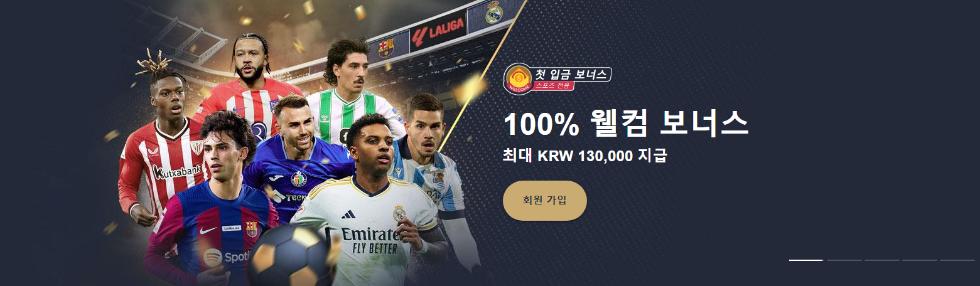Click the FC Barcelona crest on stadium board
The image size is (980, 286).
386,48
